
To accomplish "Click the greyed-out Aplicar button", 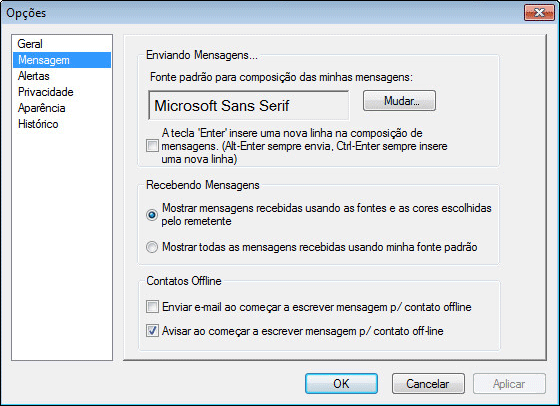I will [x=509, y=384].
